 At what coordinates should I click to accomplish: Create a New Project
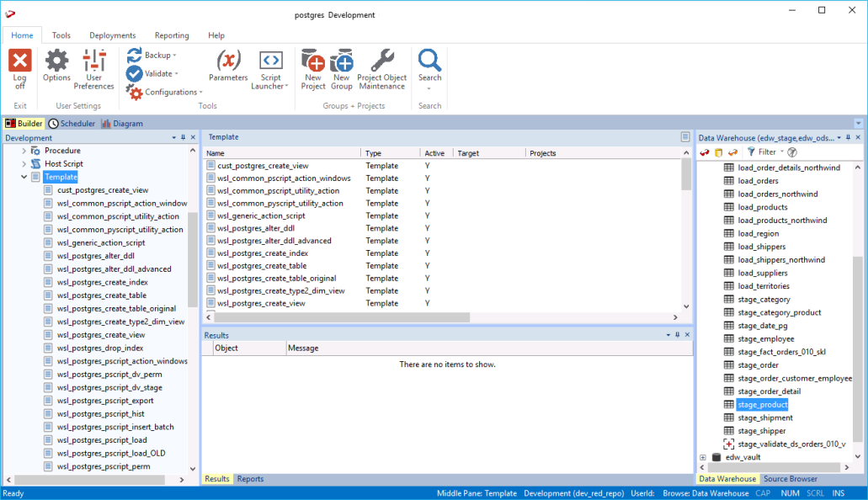pyautogui.click(x=313, y=62)
